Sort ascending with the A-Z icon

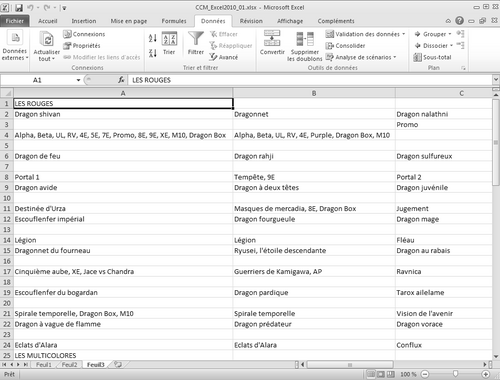tap(153, 38)
